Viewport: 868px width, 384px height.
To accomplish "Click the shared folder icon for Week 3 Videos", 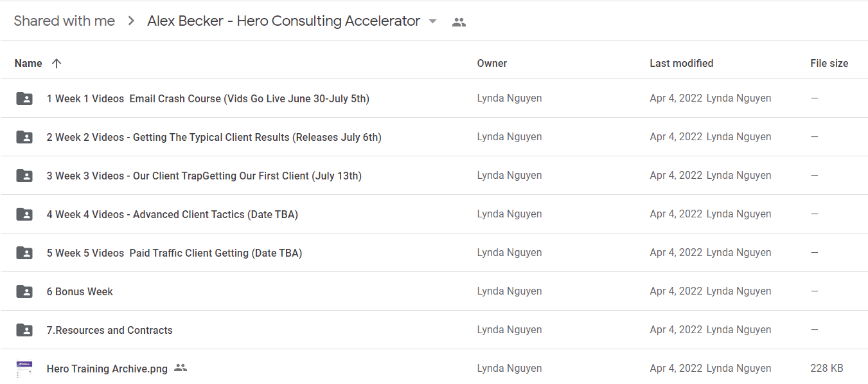I will coord(24,176).
